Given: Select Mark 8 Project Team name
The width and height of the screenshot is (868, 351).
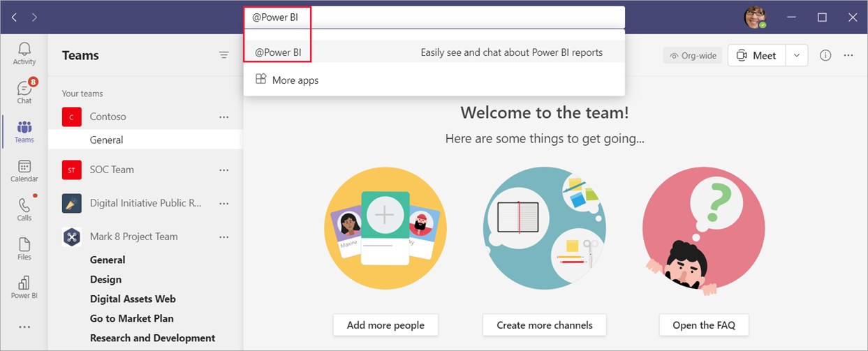Looking at the screenshot, I should pos(134,237).
